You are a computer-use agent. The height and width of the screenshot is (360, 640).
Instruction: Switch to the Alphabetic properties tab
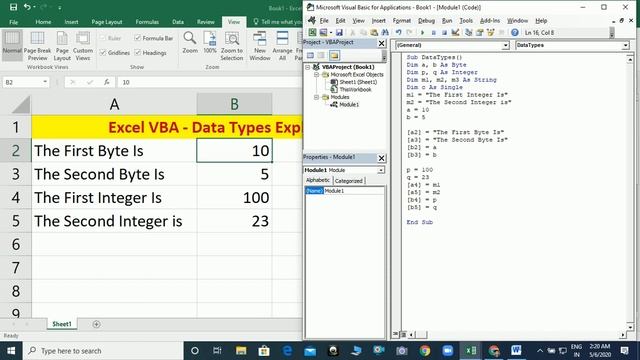318,180
